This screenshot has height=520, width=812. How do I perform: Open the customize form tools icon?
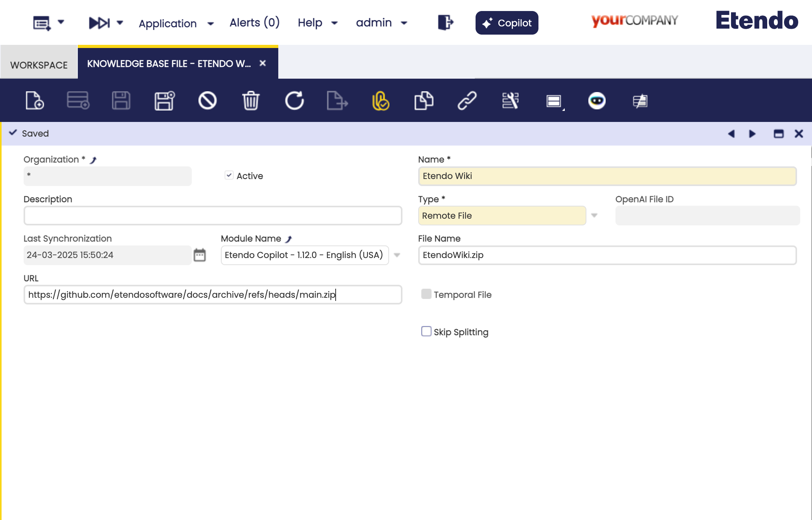click(510, 101)
